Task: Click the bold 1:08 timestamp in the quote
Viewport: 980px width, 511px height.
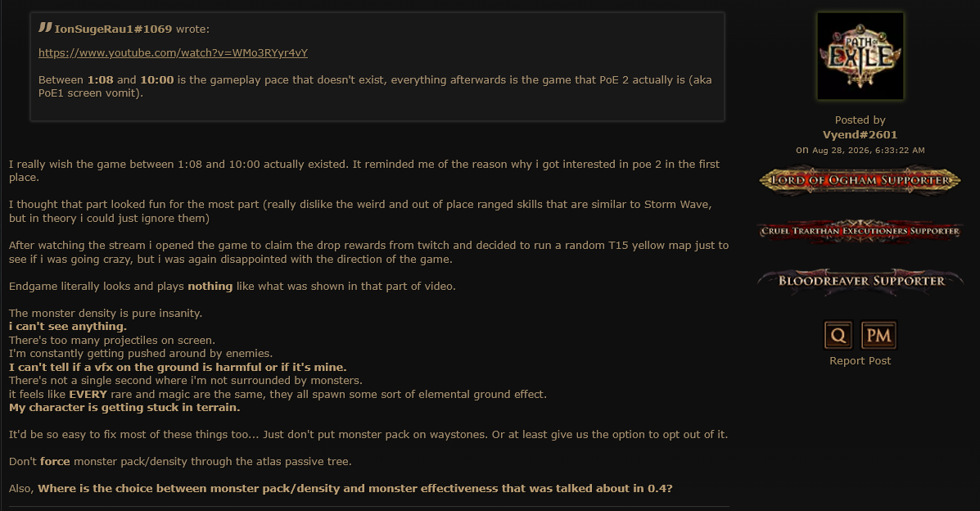Action: click(x=100, y=80)
